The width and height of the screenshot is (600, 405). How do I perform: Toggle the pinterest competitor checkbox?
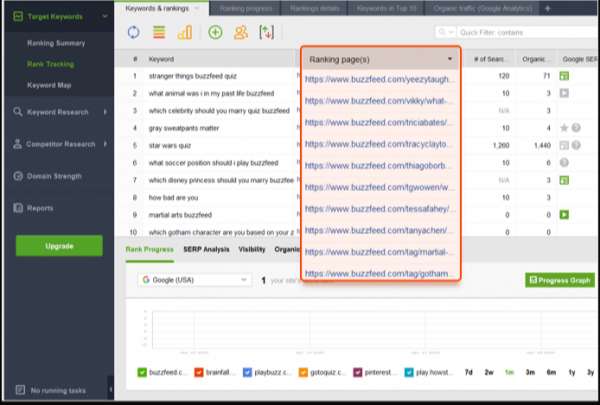tap(357, 372)
